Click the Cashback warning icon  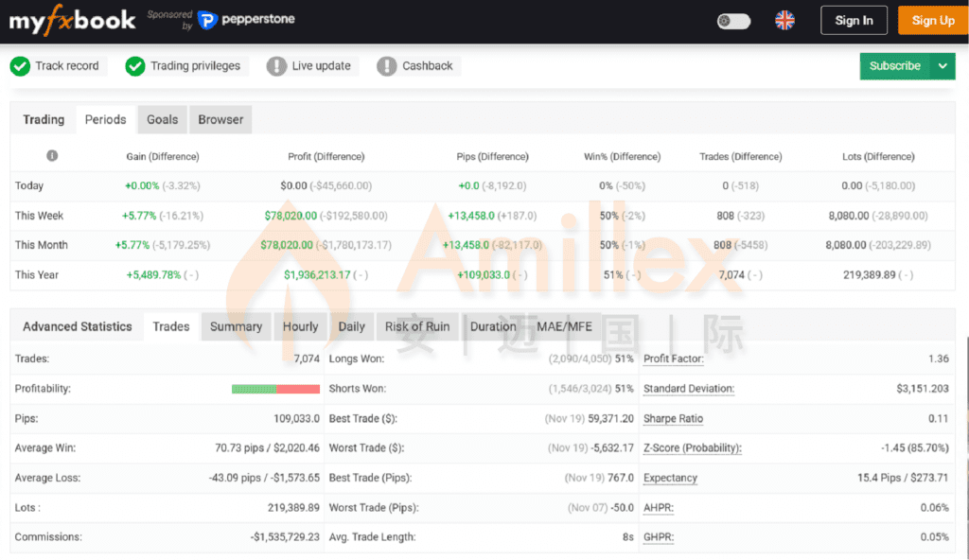[387, 66]
